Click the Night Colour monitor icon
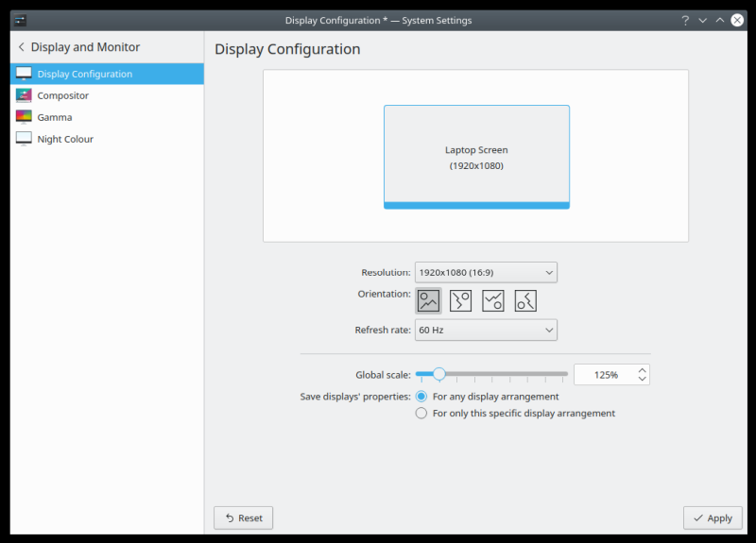Screen dimensions: 756x543 pyautogui.click(x=24, y=139)
